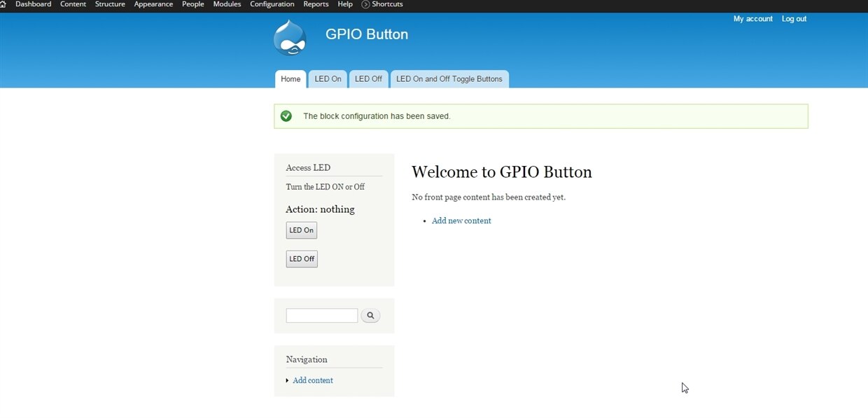Screen dimensions: 868x418
Task: Open the Dashboard admin menu
Action: click(33, 4)
